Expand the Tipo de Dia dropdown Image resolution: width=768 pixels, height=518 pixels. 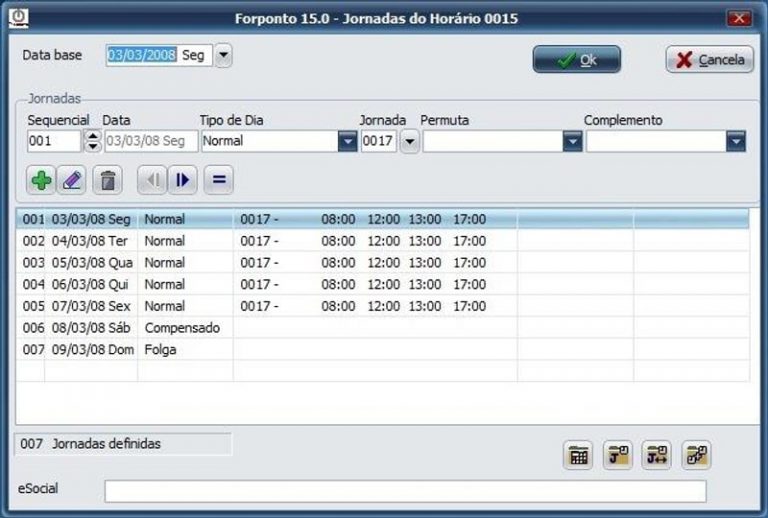(347, 142)
